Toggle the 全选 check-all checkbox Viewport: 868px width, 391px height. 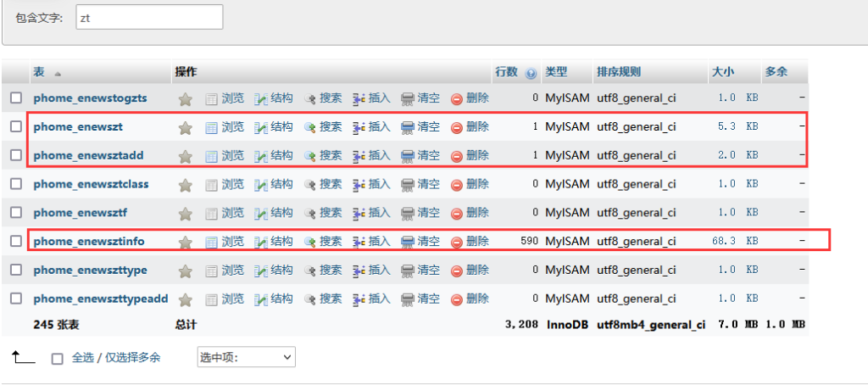57,359
